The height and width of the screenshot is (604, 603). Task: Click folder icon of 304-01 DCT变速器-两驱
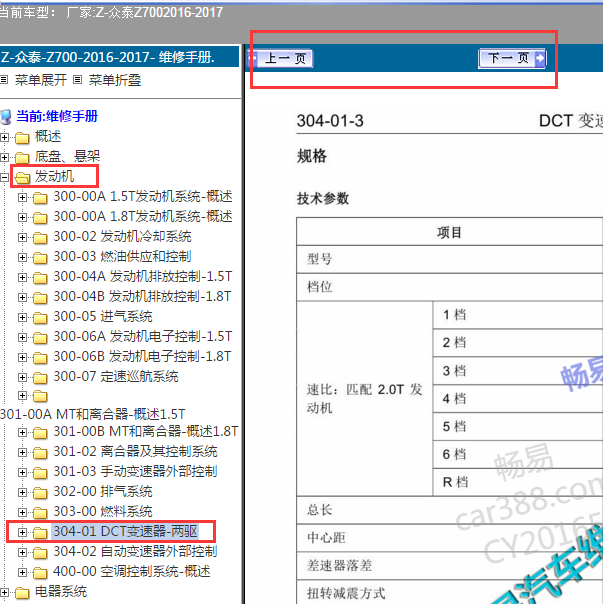(x=40, y=533)
